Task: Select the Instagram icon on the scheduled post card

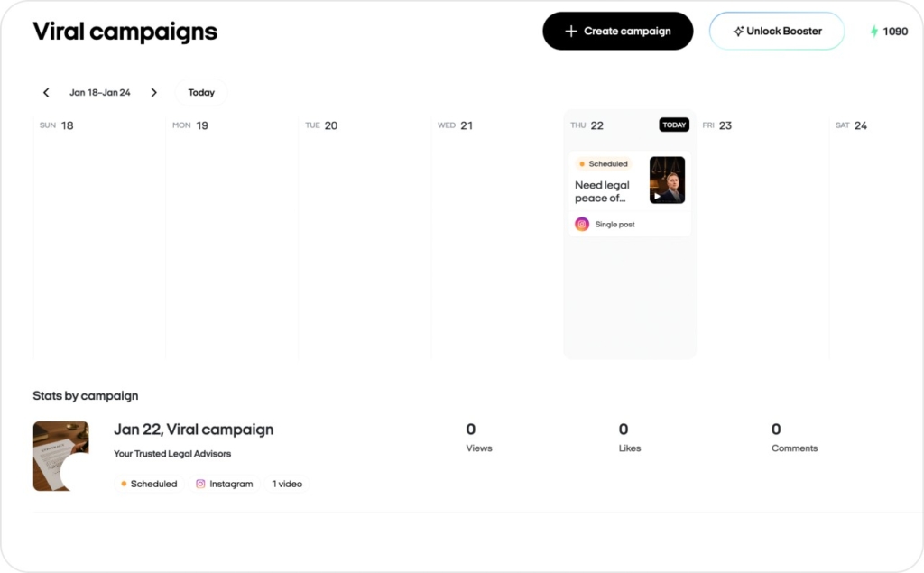Action: pos(582,223)
